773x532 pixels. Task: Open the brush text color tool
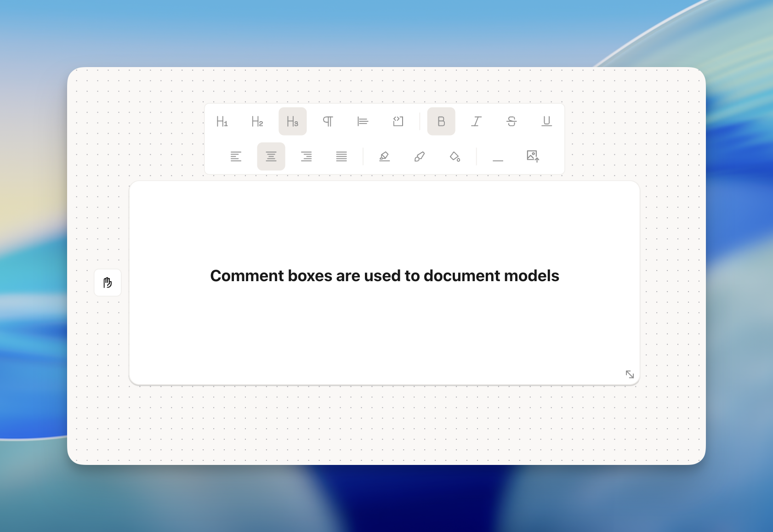pyautogui.click(x=420, y=157)
